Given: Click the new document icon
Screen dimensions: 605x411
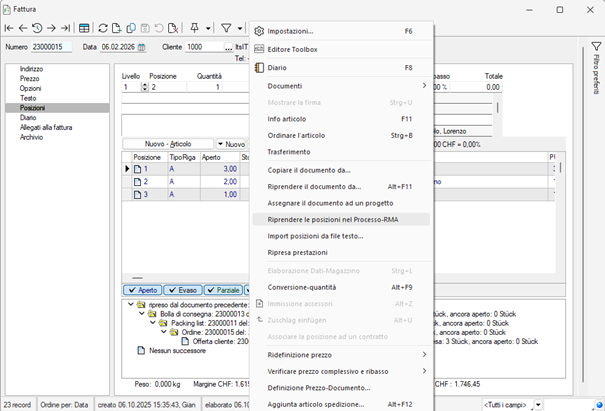Looking at the screenshot, I should coord(117,28).
